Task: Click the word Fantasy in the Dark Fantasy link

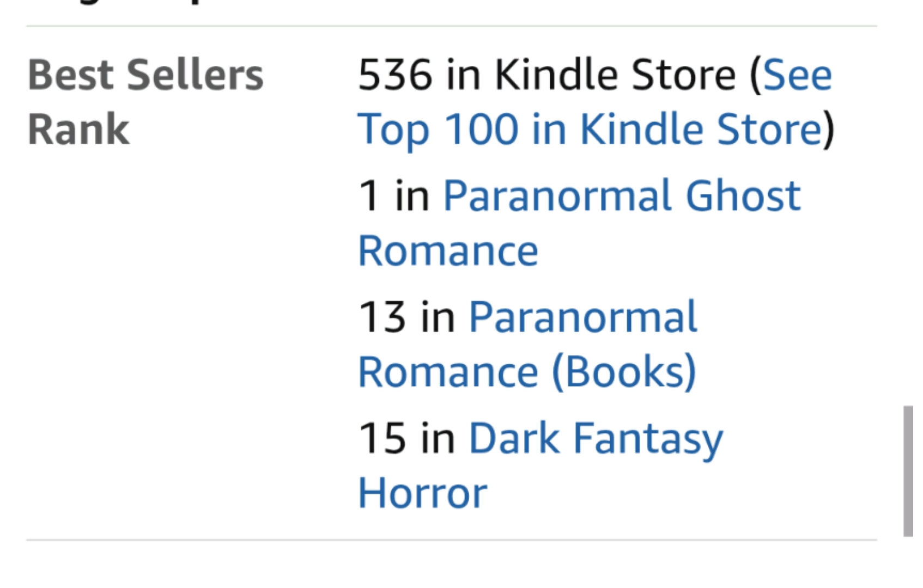Action: point(648,438)
